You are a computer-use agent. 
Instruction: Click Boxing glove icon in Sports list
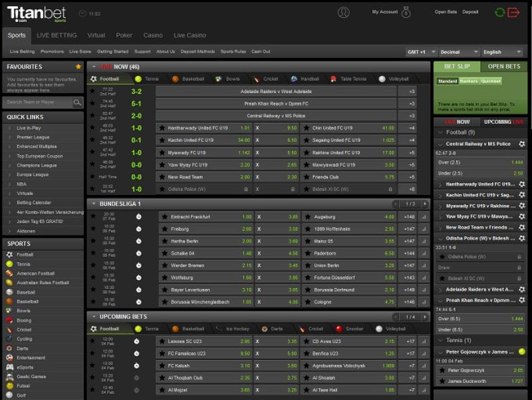[9, 320]
